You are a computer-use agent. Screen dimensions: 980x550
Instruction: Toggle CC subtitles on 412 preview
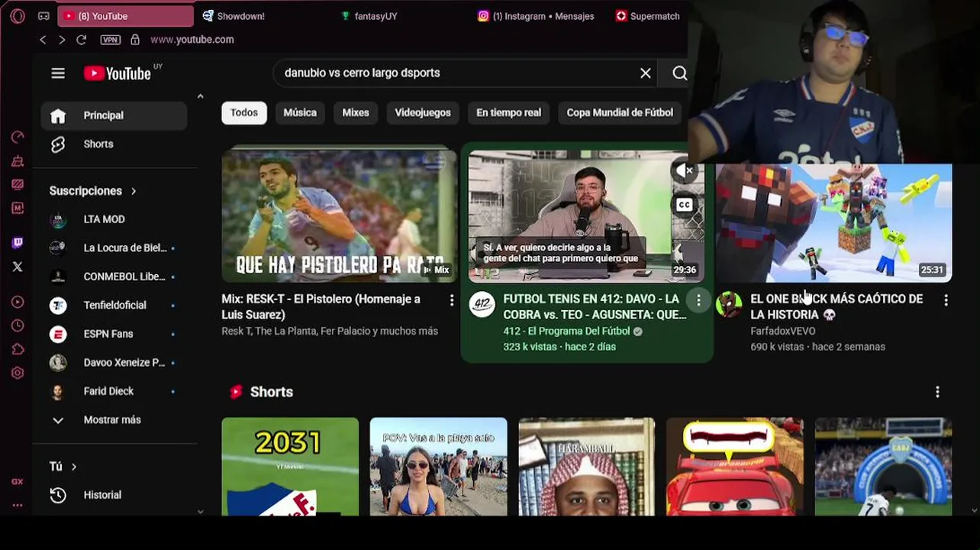point(685,205)
